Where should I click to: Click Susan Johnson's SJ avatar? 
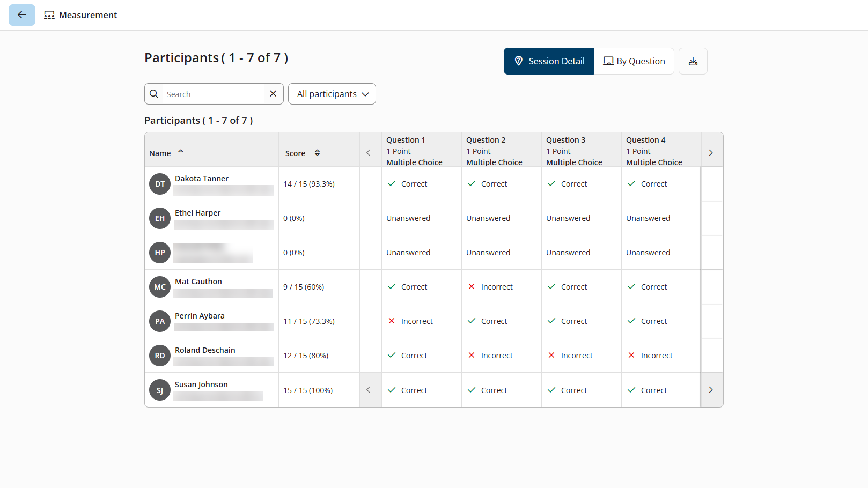tap(160, 390)
